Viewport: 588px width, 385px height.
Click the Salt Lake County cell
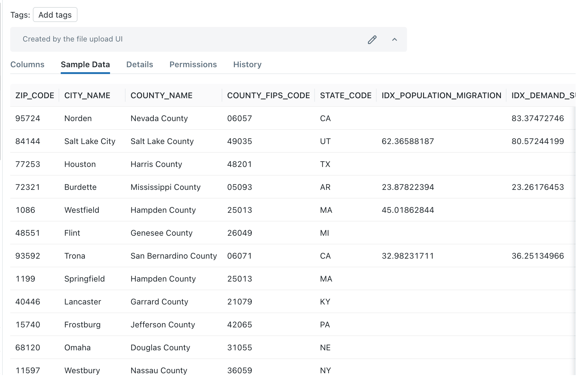point(162,141)
